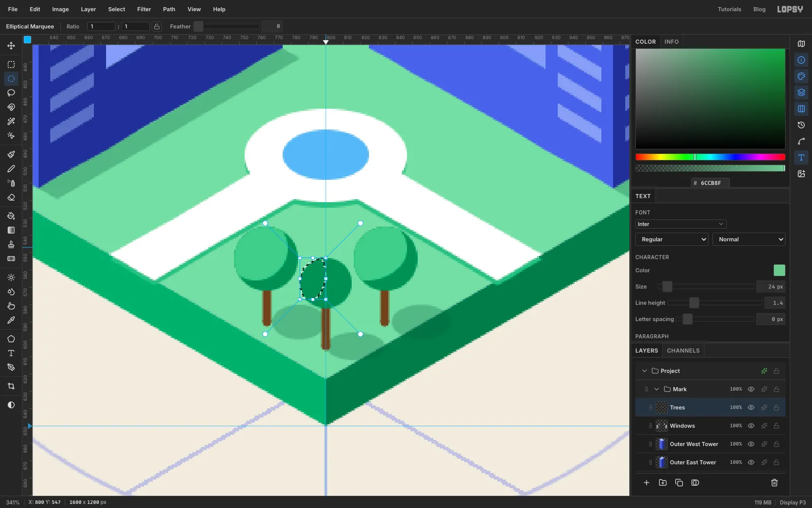Screen dimensions: 812x508
Task: Select the Rectangular Marquee tool
Action: (x=11, y=65)
